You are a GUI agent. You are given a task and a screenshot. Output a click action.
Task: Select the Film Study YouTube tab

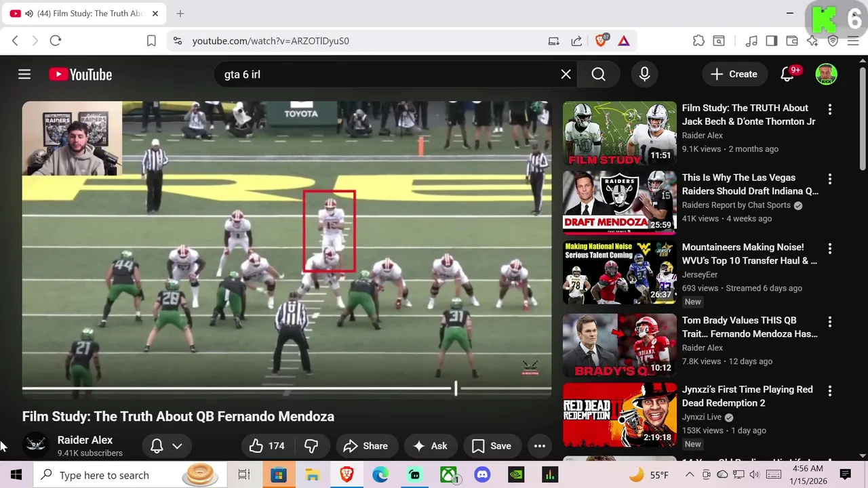coord(85,14)
